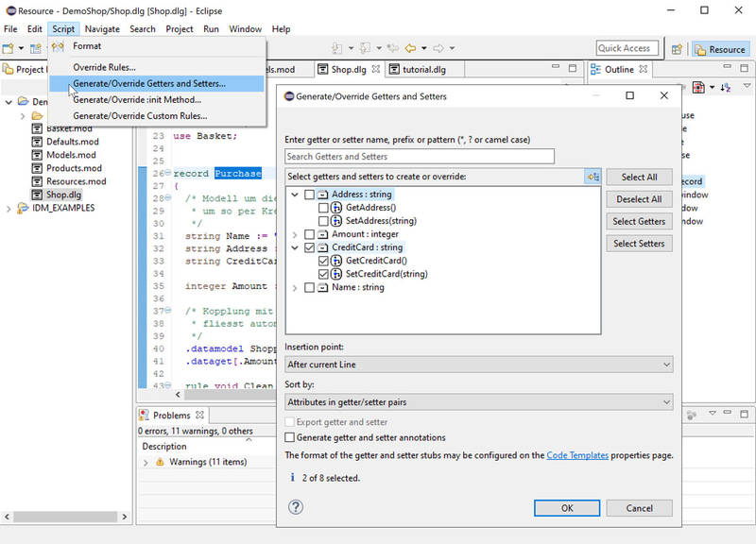This screenshot has width=756, height=544.
Task: Collapse the Address : string node
Action: [x=295, y=195]
